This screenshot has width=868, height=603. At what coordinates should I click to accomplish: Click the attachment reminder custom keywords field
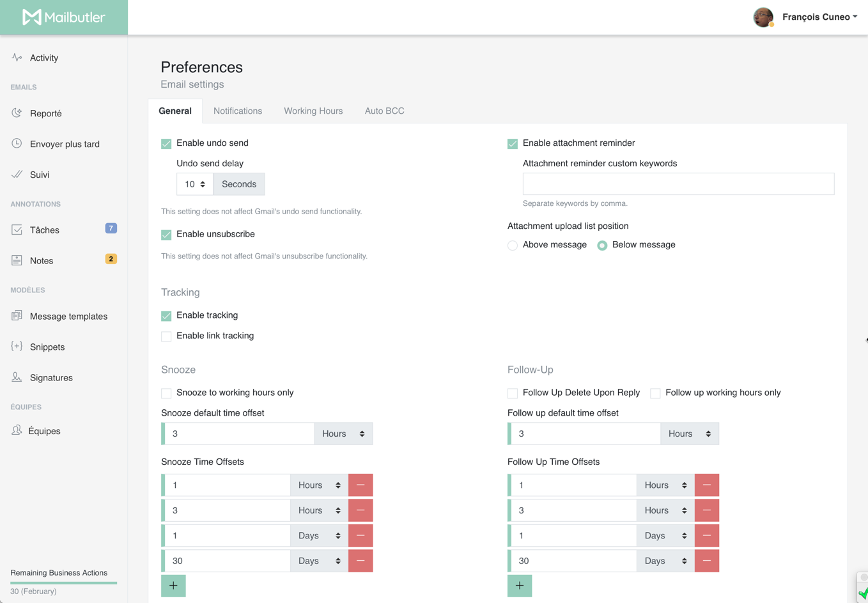tap(678, 184)
